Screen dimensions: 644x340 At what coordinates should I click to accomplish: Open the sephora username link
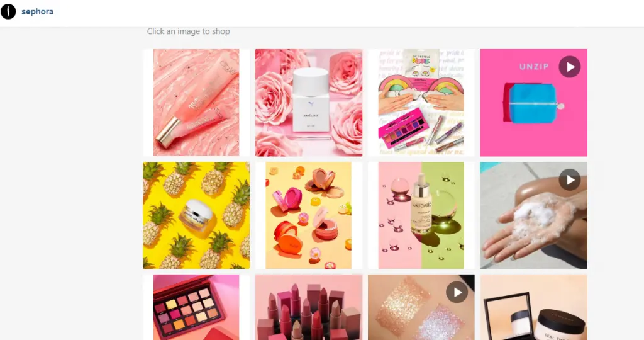(37, 11)
